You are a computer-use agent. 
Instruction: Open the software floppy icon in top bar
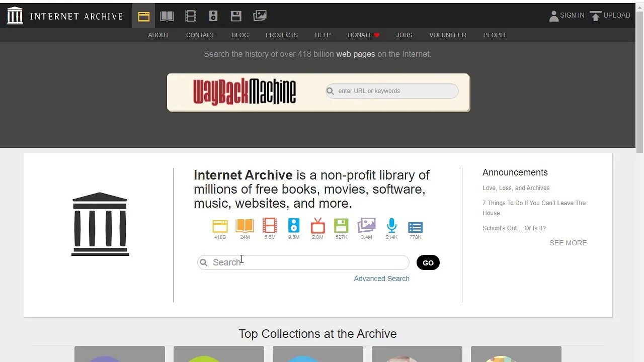click(x=236, y=16)
